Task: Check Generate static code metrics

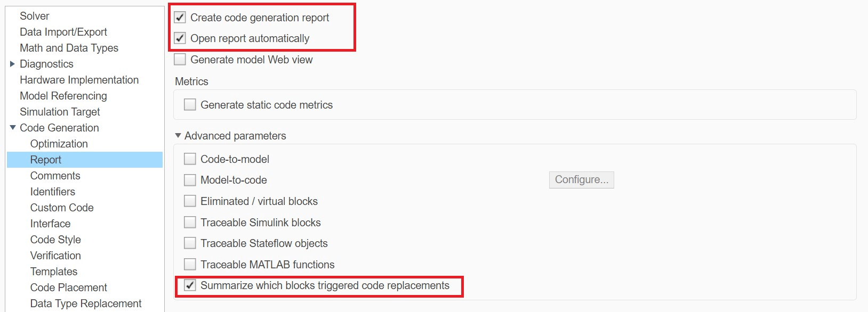Action: 190,105
